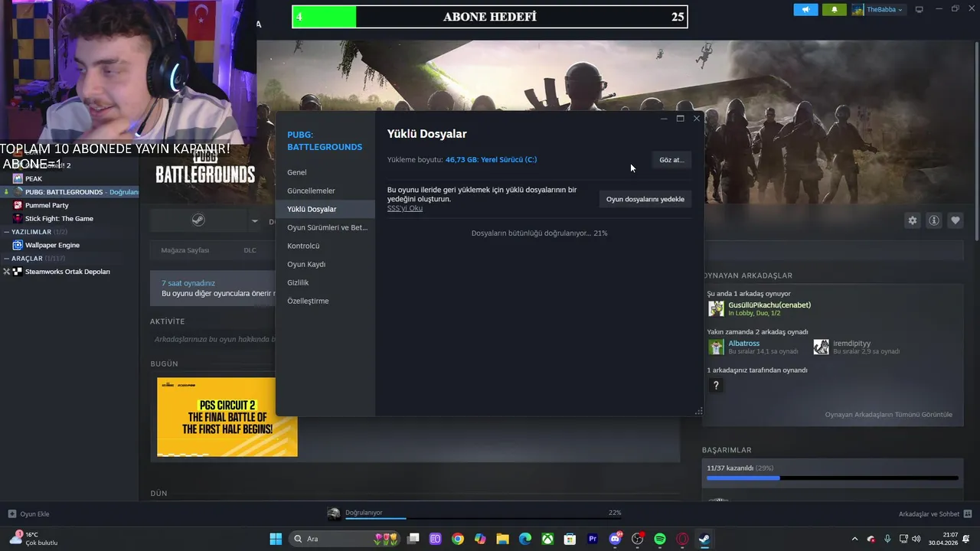Open Adobe Premiere Pro from taskbar
This screenshot has width=980, height=551.
(x=592, y=539)
